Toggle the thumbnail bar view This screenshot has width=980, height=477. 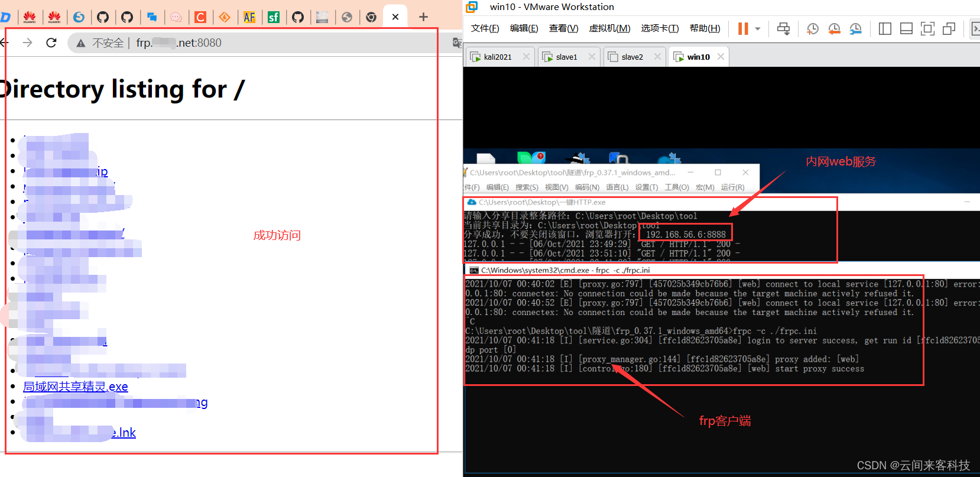906,28
